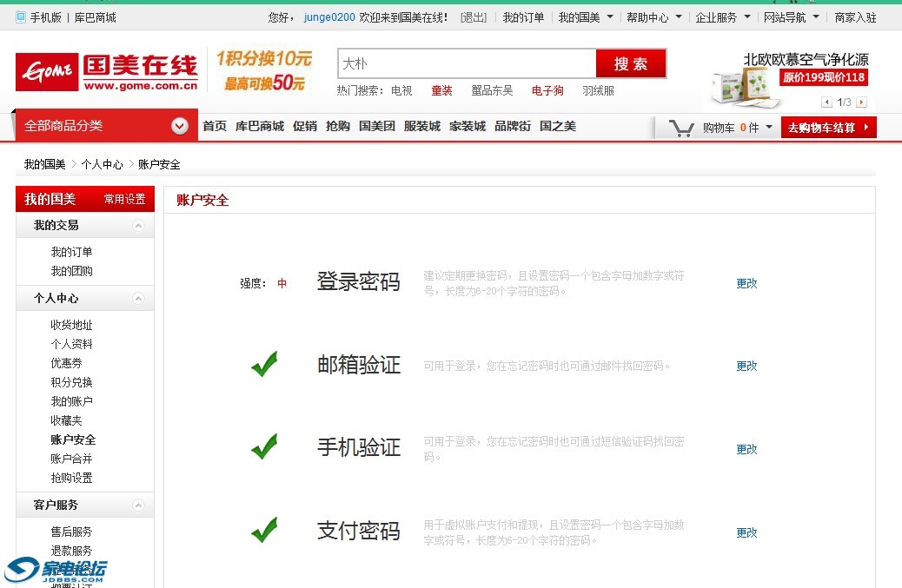
Task: Show previous ad with left arrow
Action: [x=826, y=102]
